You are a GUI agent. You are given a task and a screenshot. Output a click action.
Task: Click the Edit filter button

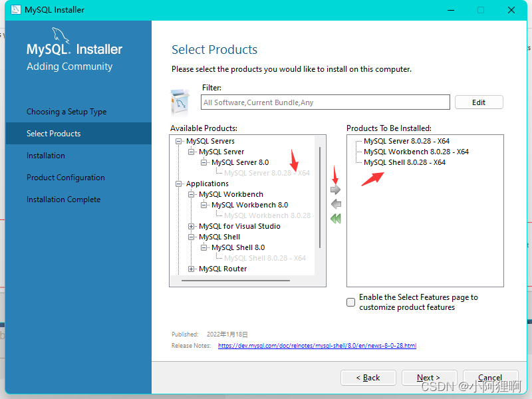(479, 102)
